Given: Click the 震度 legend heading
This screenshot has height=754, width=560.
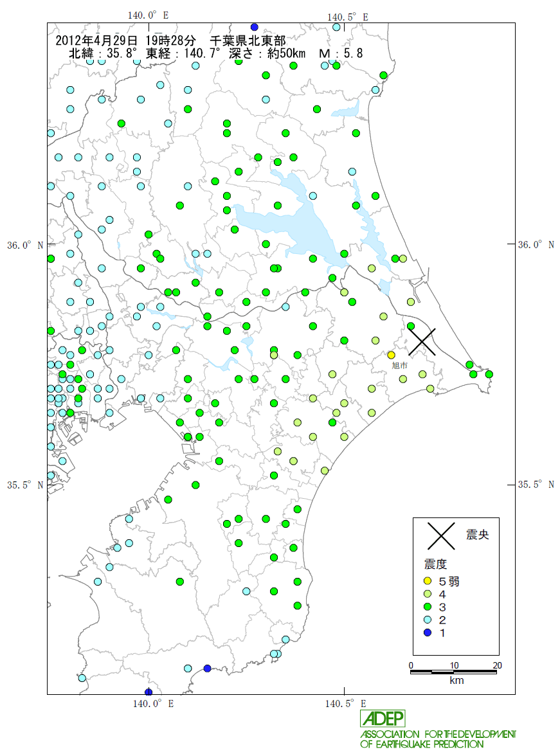Looking at the screenshot, I should 435,564.
